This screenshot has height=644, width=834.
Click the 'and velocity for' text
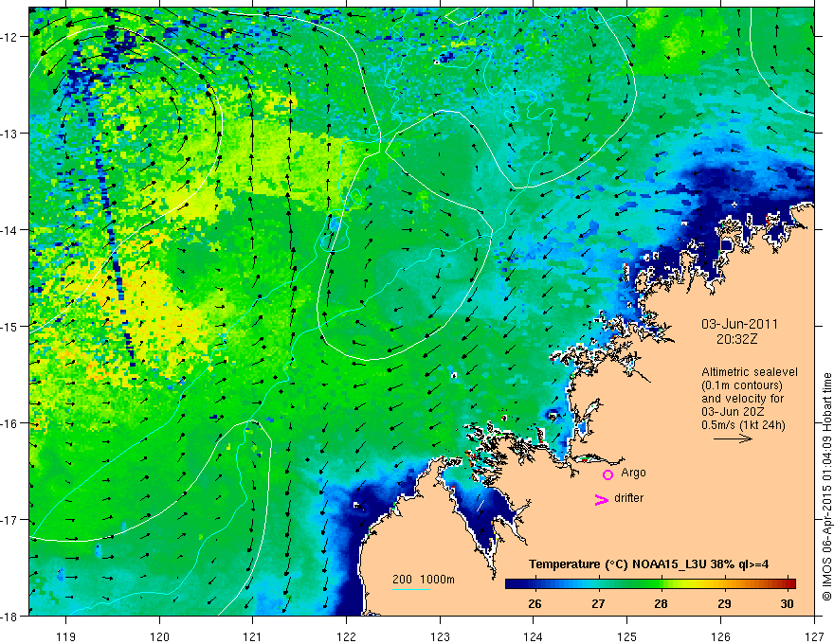[743, 399]
